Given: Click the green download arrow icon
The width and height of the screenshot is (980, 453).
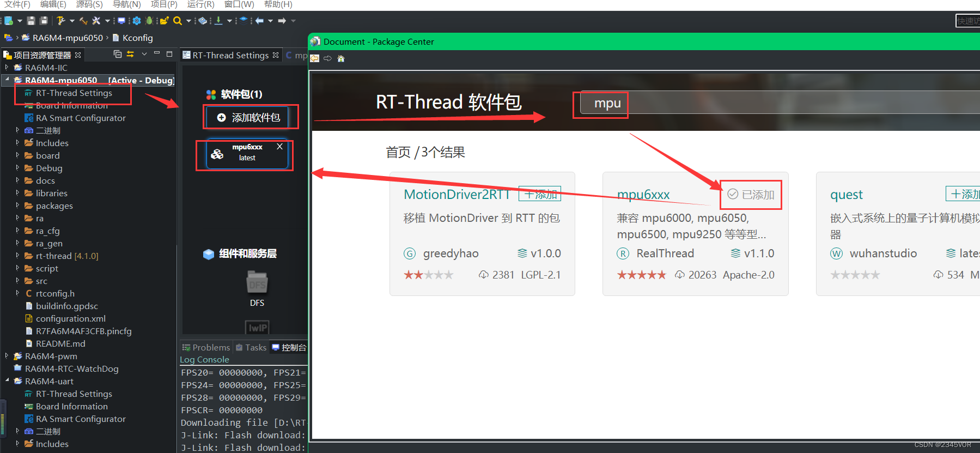Looking at the screenshot, I should [x=218, y=21].
